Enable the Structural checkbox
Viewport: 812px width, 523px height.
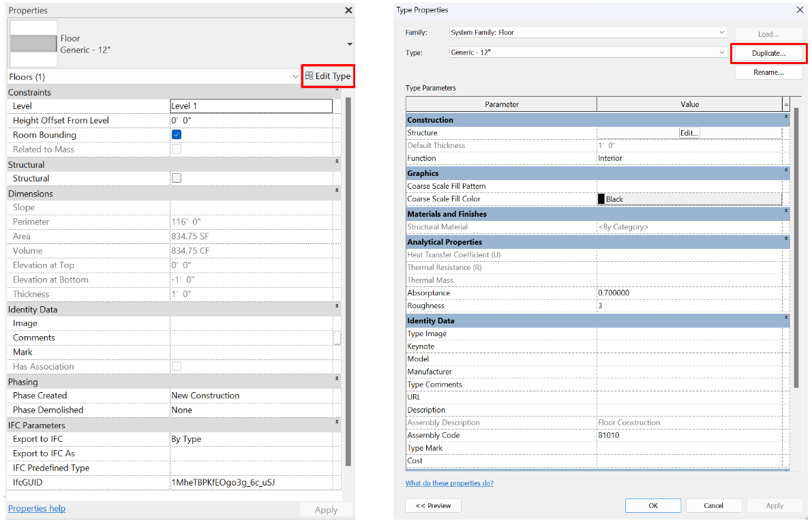177,178
